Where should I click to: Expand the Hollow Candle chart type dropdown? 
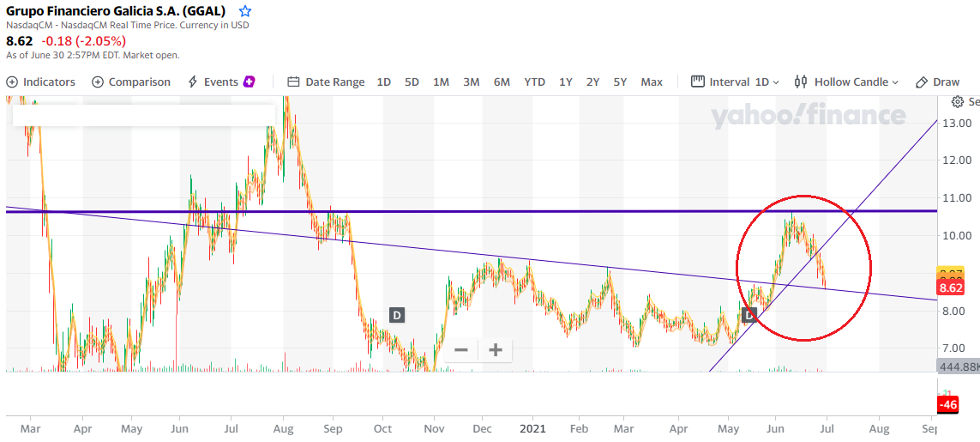point(846,82)
